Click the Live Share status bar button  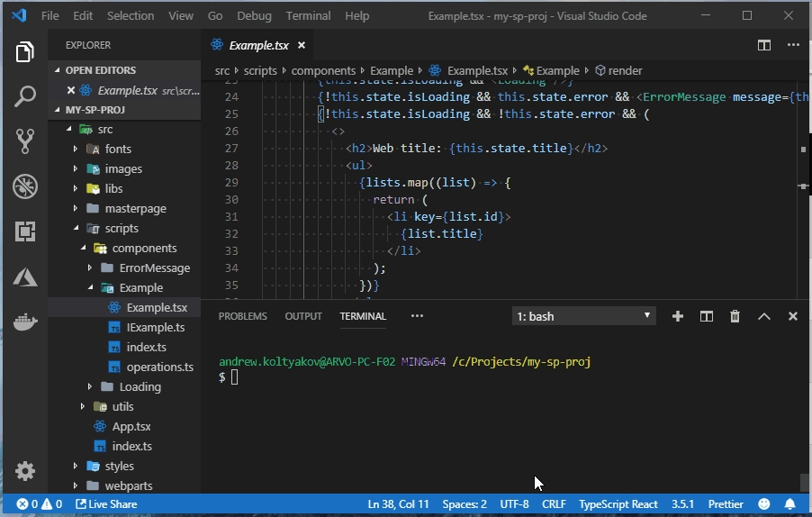(106, 504)
